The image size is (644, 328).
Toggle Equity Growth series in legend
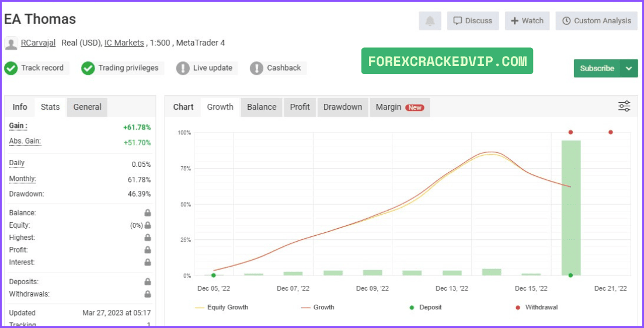221,307
